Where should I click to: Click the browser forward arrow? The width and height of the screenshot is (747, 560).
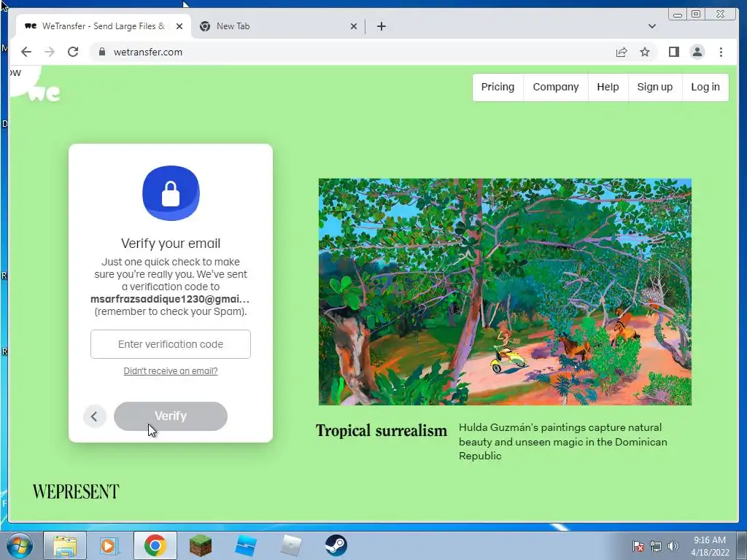(50, 52)
